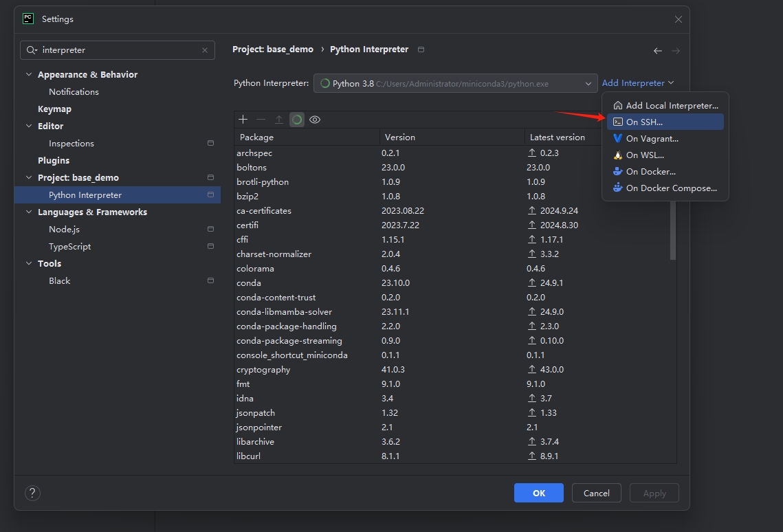Click the package list vertical scrollbar
The width and height of the screenshot is (783, 532).
point(672,230)
